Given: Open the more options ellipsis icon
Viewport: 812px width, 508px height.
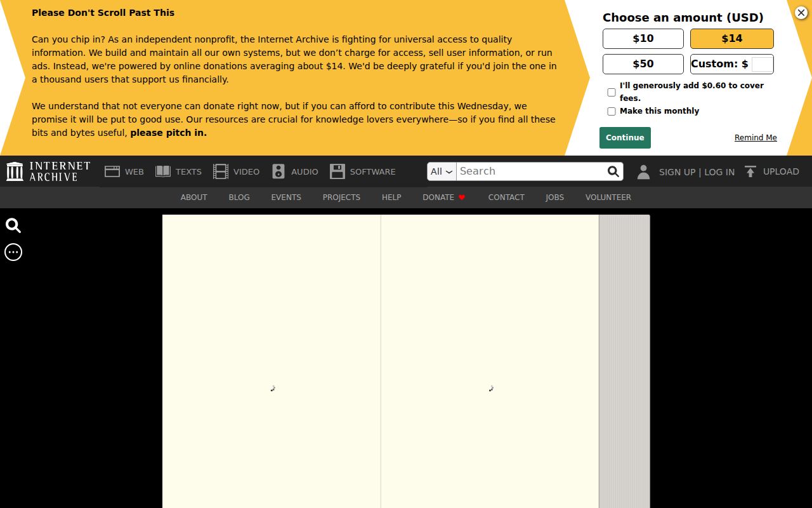Looking at the screenshot, I should coord(13,252).
